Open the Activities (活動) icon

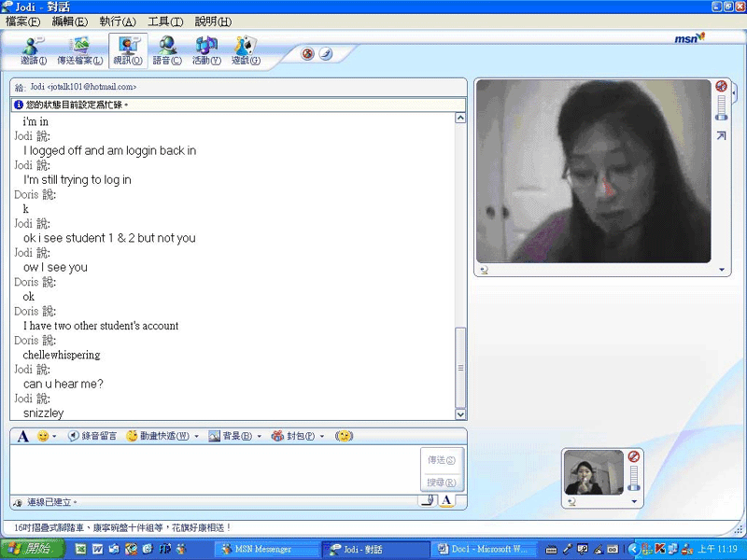pyautogui.click(x=206, y=51)
